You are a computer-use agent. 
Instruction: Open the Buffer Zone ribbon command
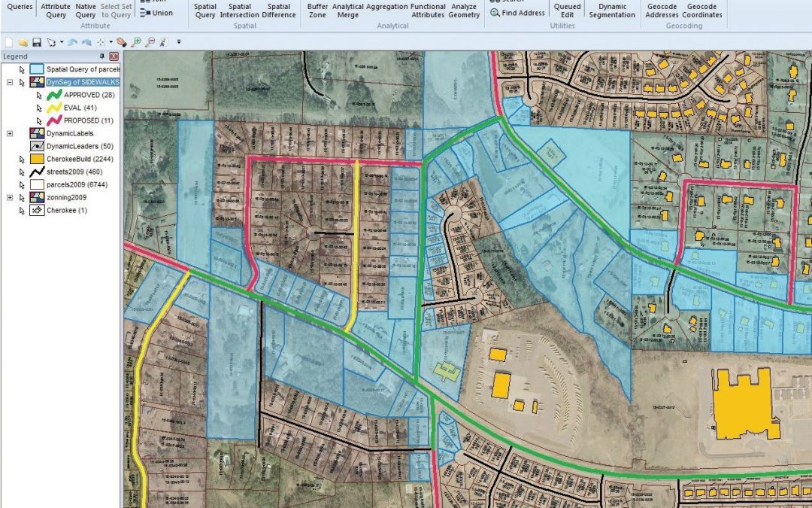click(x=317, y=11)
